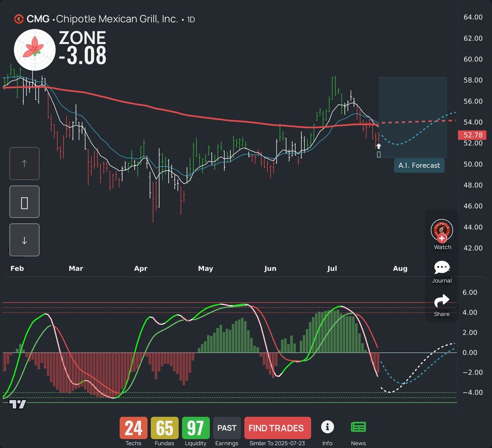Click the Similar To 2025-07-23 text
The width and height of the screenshot is (492, 448).
277,443
